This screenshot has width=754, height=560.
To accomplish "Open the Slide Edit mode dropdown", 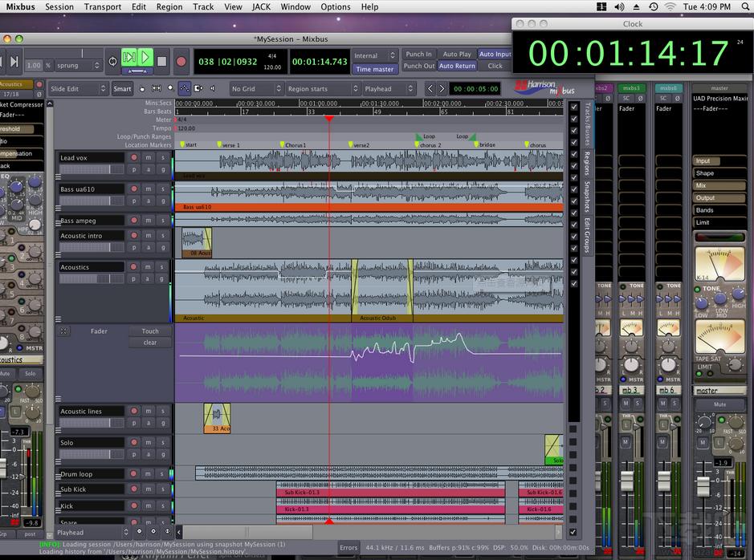I will click(77, 89).
